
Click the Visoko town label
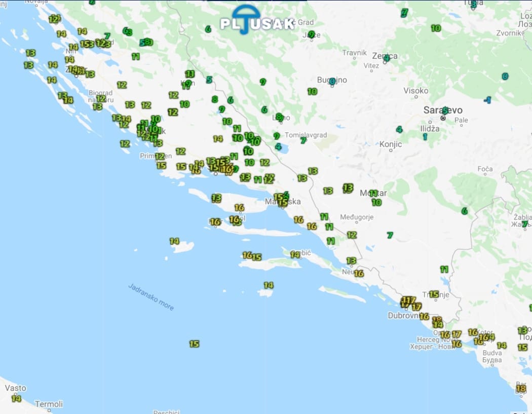click(415, 91)
